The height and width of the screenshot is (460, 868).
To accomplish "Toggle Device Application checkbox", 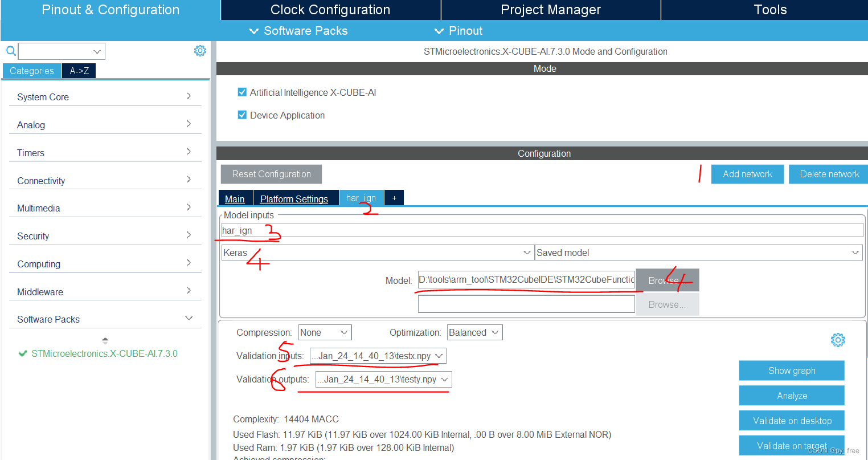I will point(242,115).
